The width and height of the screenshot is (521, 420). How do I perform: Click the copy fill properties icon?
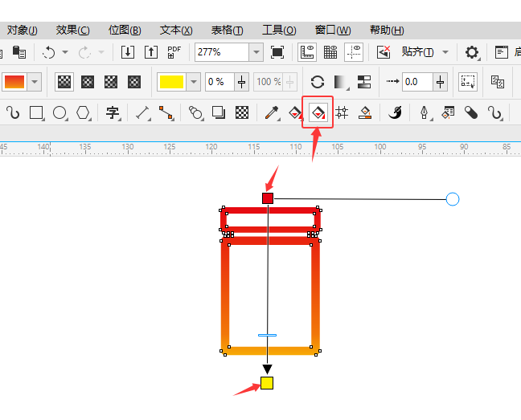pyautogui.click(x=498, y=82)
